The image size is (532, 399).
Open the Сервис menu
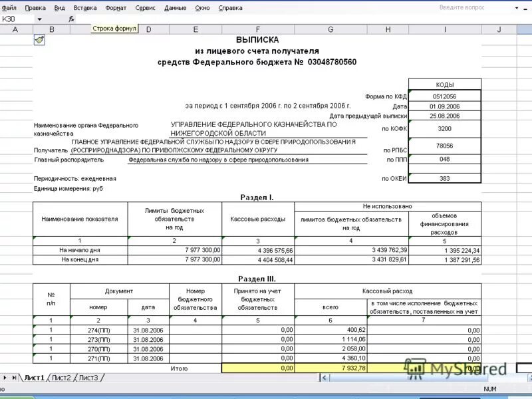[145, 7]
